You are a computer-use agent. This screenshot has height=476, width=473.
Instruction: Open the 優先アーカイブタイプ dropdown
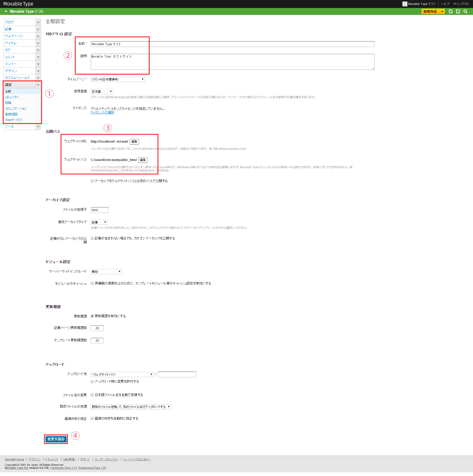coord(99,222)
